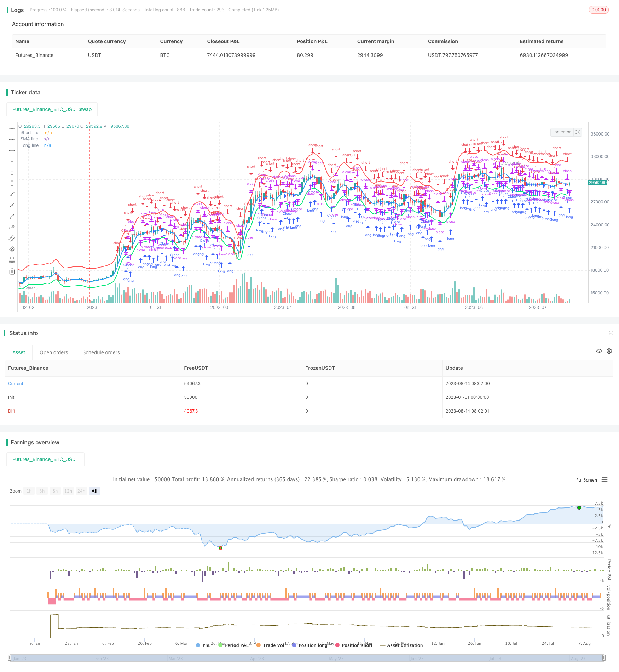Open the earnings chart hamburger export menu
The width and height of the screenshot is (619, 672).
604,480
